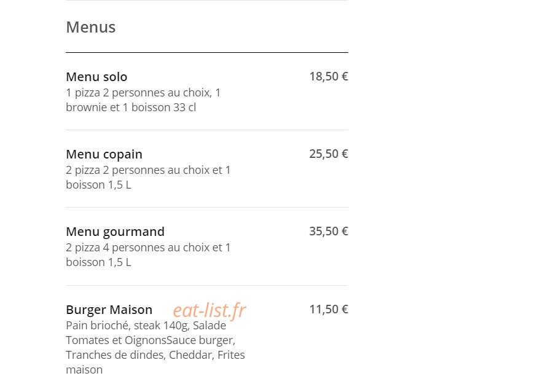This screenshot has height=392, width=540.
Task: Click the word 'maison' ending burger description
Action: [84, 370]
